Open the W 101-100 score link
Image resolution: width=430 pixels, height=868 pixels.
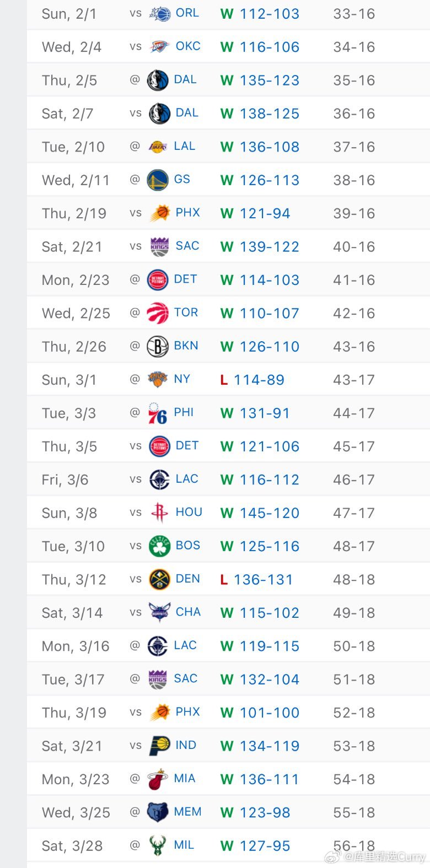point(260,713)
